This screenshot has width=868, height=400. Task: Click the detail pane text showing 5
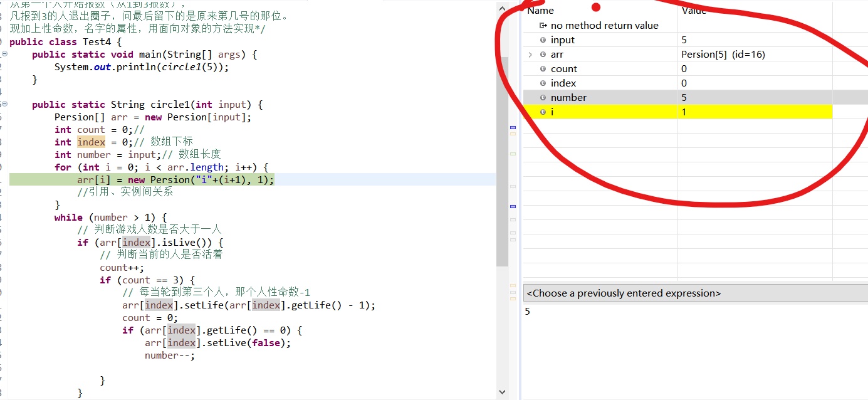[527, 312]
